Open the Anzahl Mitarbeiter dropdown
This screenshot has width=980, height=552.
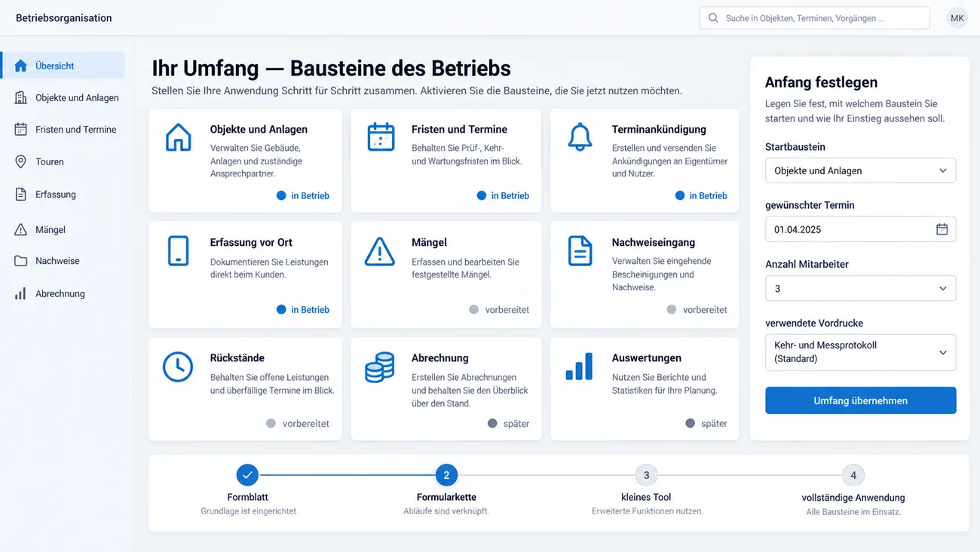click(x=860, y=288)
